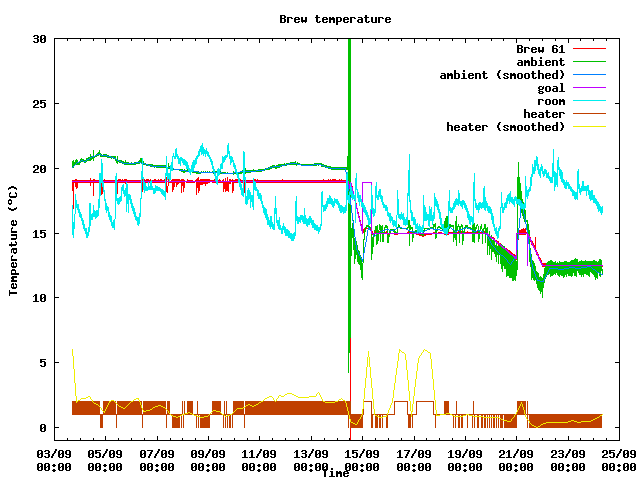The image size is (640, 480).
Task: Select the 'room' legend label
Action: point(551,101)
